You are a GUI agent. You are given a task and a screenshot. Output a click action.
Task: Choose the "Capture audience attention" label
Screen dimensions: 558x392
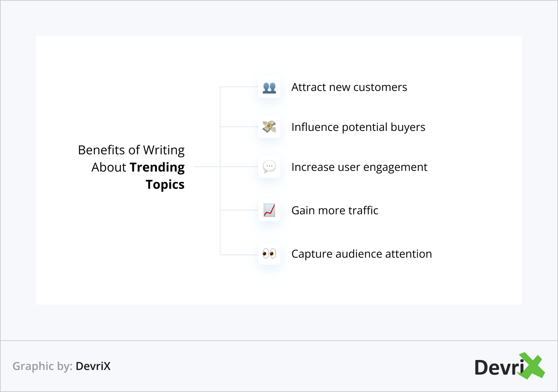(361, 254)
